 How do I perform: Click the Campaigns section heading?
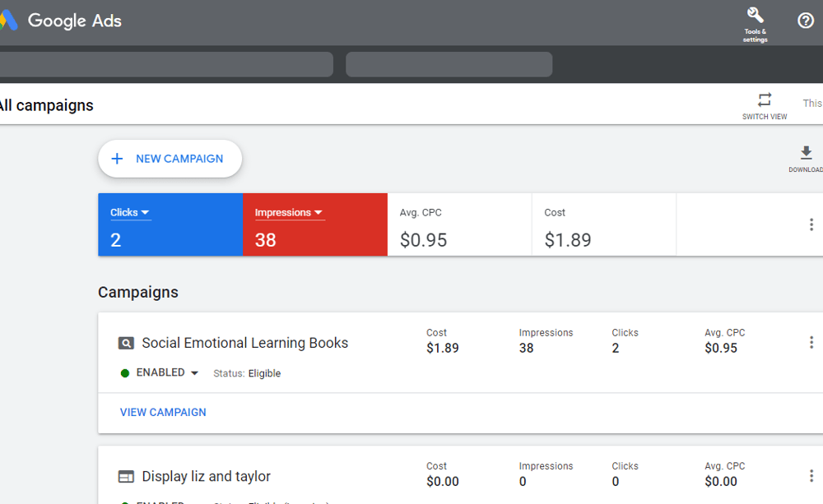pos(138,292)
